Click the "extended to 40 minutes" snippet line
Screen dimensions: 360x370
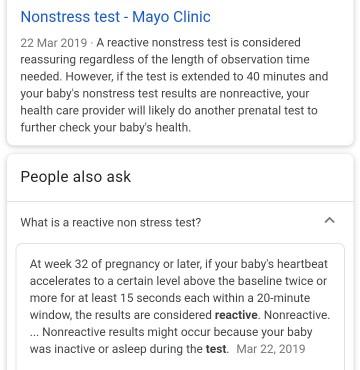point(174,76)
